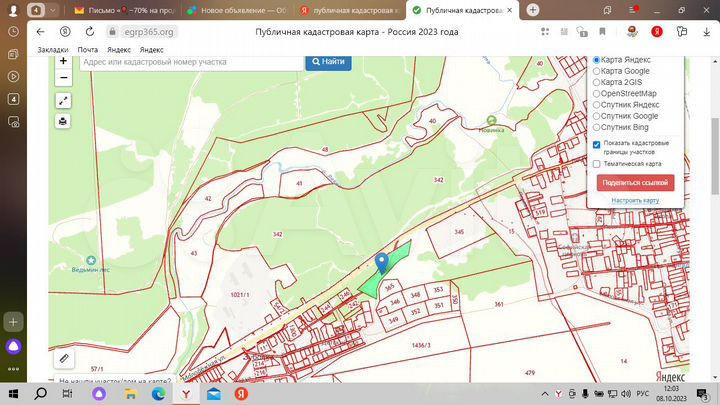This screenshot has width=720, height=405.
Task: Zoom out the map with minus button
Action: click(63, 78)
